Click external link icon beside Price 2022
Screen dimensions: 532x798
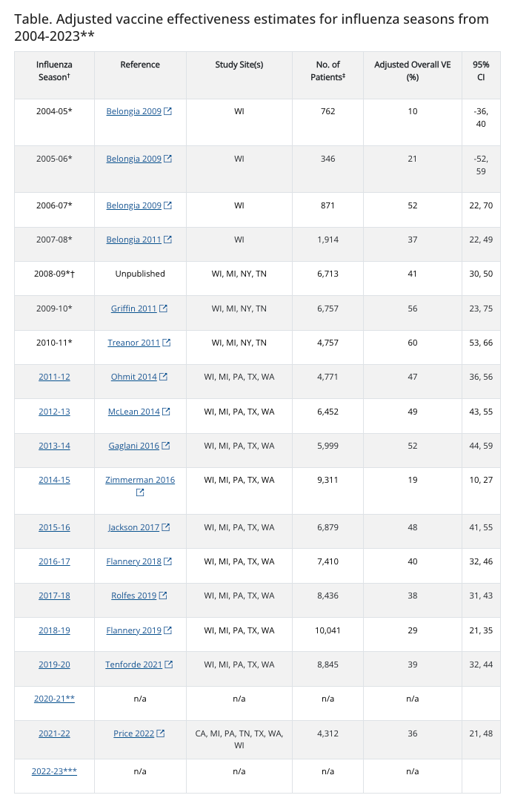point(160,733)
